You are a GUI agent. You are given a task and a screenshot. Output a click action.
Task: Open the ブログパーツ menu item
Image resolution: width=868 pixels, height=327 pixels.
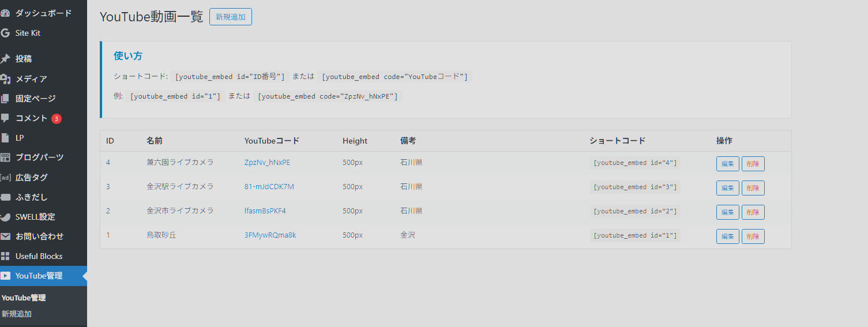[x=39, y=157]
